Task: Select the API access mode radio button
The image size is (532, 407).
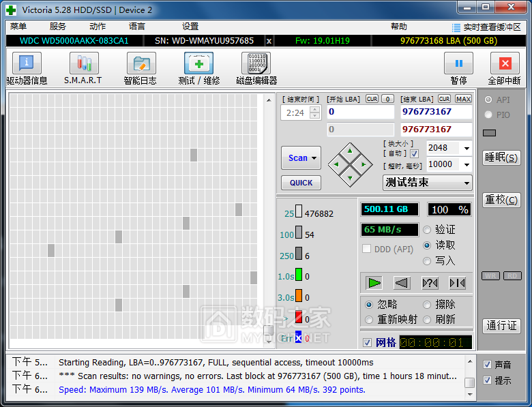Action: tap(488, 100)
